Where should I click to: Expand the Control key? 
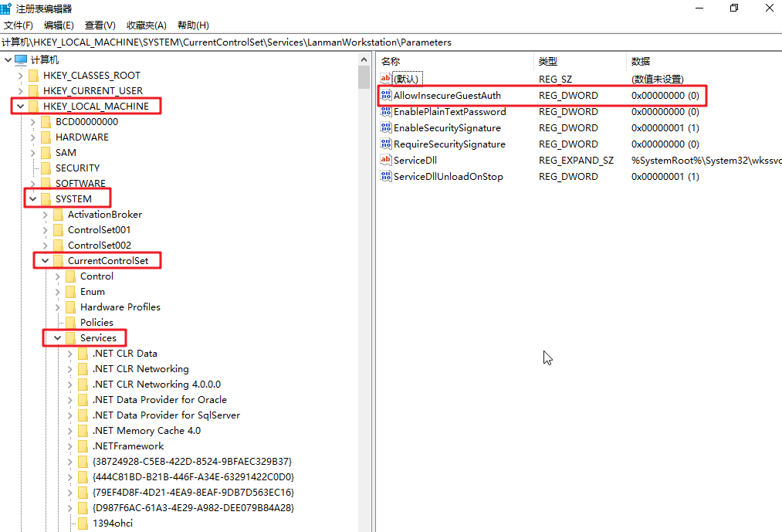tap(58, 276)
